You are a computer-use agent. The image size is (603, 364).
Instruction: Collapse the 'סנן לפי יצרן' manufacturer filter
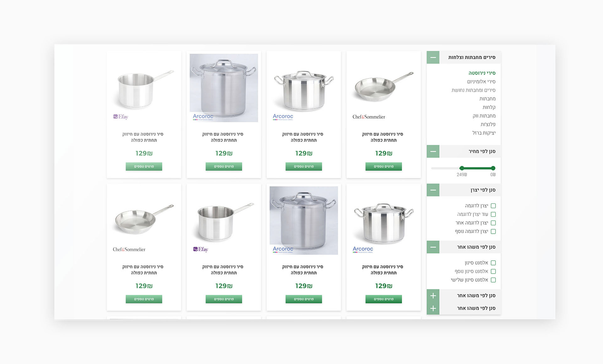(433, 190)
